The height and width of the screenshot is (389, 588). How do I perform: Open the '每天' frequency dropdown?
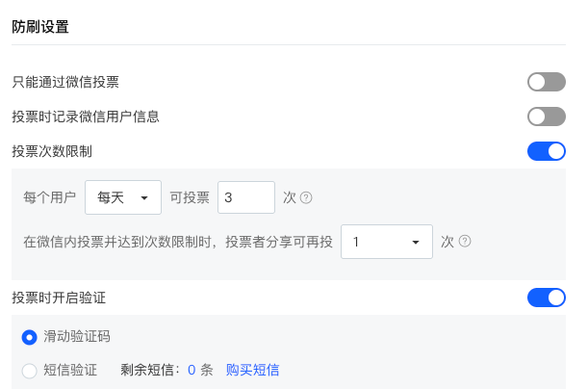coord(122,197)
